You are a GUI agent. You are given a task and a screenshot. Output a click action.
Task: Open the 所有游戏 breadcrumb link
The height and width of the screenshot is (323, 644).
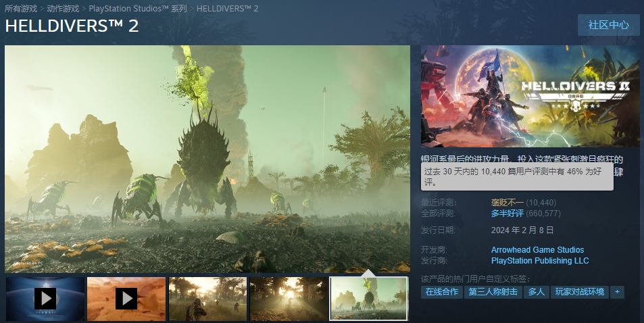[21, 9]
